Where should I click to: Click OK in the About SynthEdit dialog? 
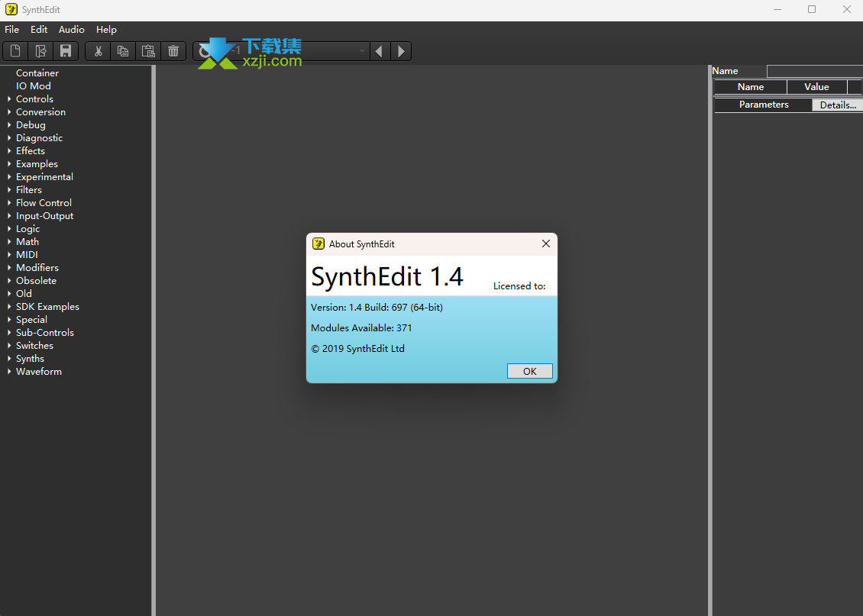click(529, 371)
